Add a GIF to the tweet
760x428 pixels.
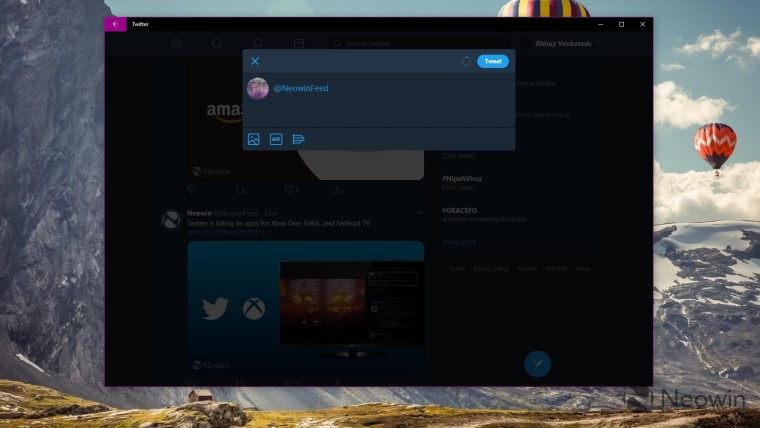[276, 139]
